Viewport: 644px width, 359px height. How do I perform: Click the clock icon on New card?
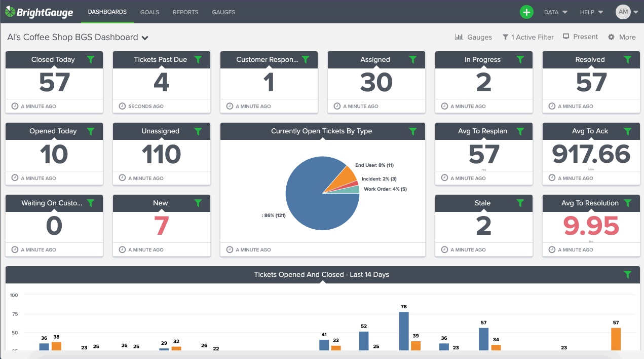tap(123, 249)
